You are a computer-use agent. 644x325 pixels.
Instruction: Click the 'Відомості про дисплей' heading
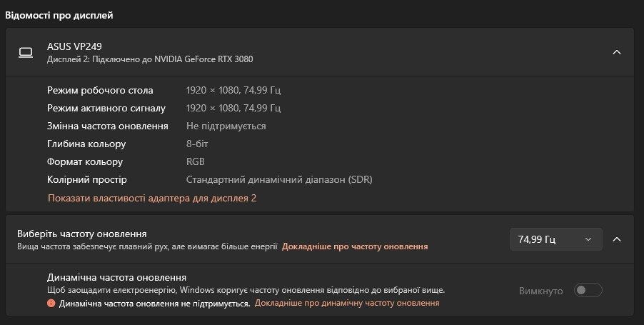pos(59,15)
